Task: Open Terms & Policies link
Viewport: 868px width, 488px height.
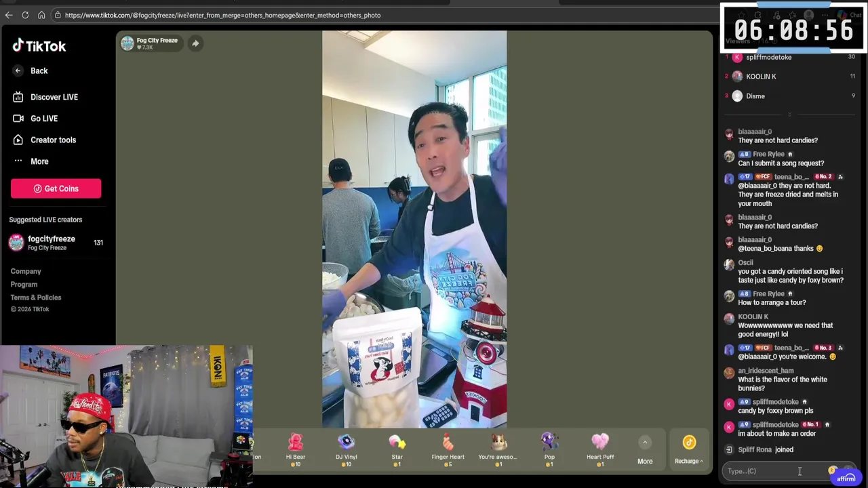Action: pos(36,298)
